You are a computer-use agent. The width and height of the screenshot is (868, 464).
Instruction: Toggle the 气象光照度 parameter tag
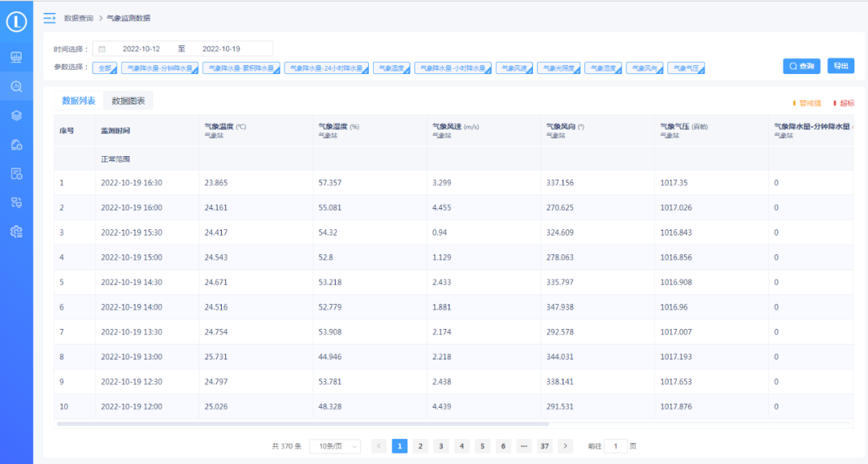pyautogui.click(x=559, y=68)
